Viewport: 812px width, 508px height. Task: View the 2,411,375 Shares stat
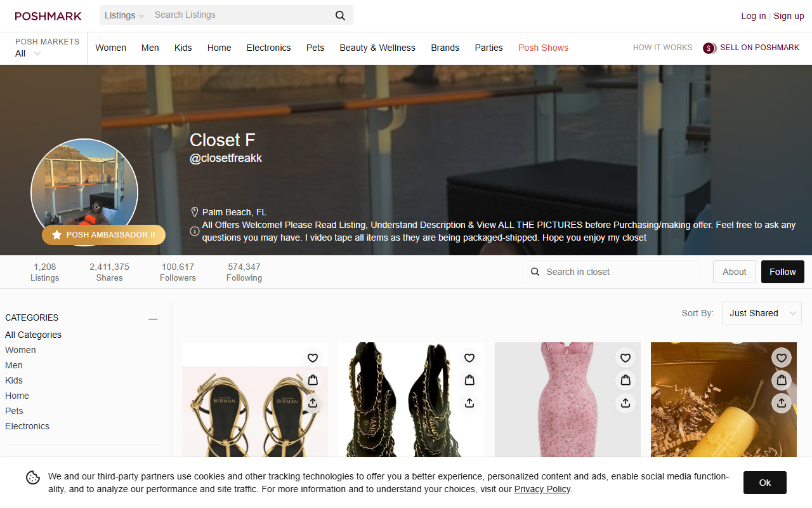point(109,272)
